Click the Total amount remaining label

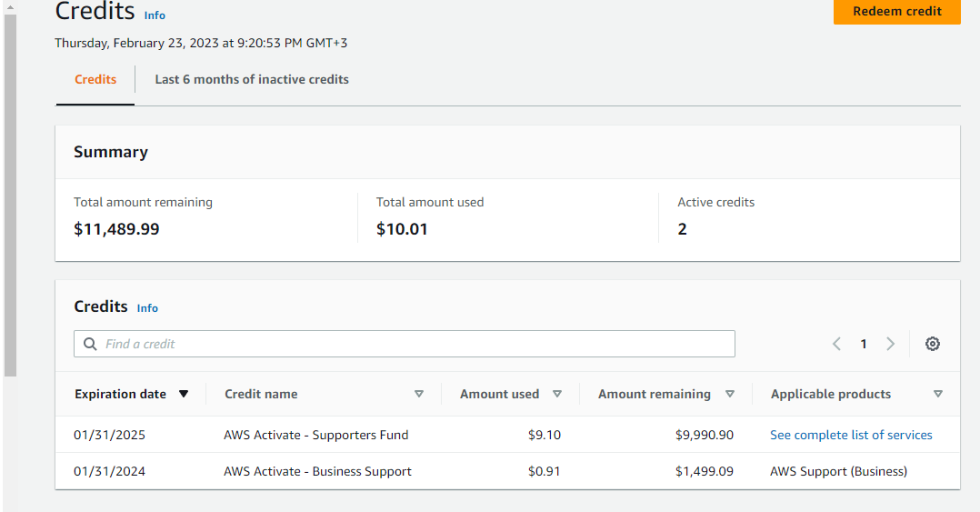143,203
